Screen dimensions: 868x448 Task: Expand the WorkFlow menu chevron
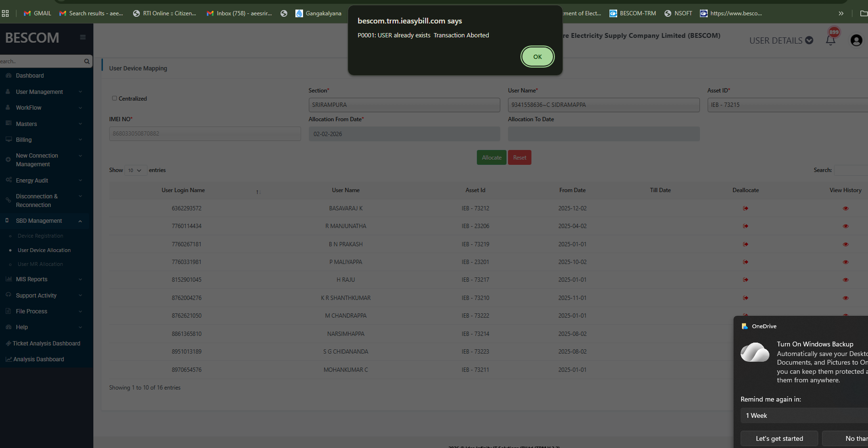[80, 108]
